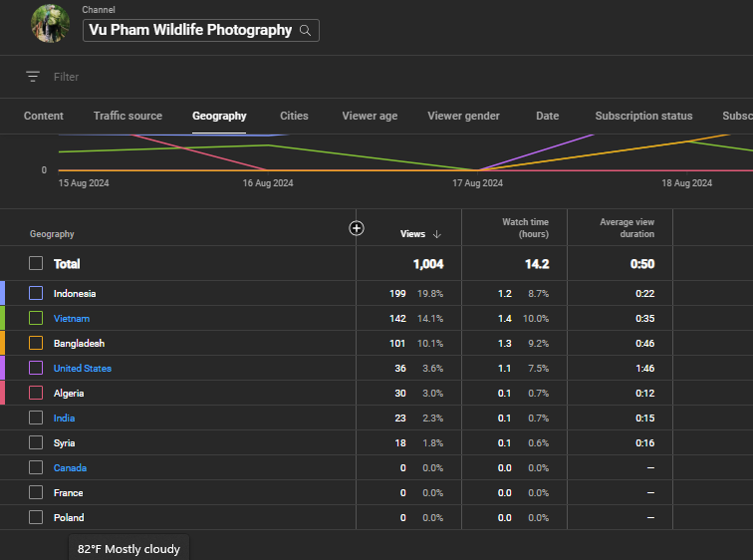Click the plus icon to add metric
Image resolution: width=753 pixels, height=560 pixels.
click(357, 228)
